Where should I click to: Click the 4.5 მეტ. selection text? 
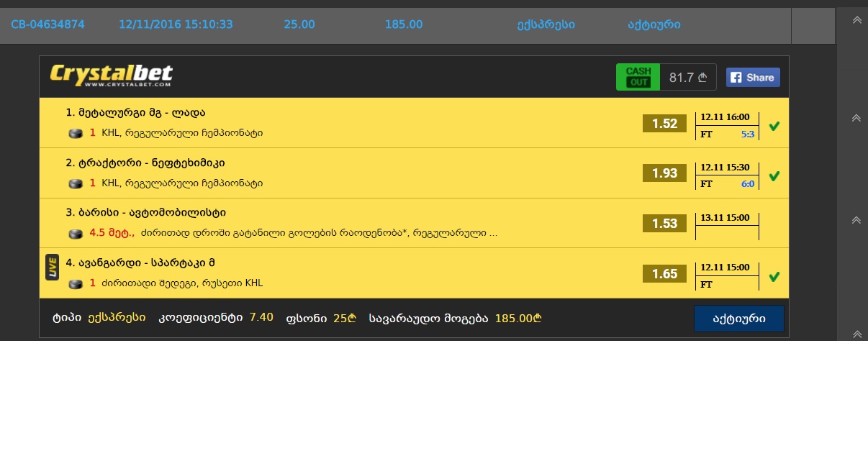tap(112, 233)
